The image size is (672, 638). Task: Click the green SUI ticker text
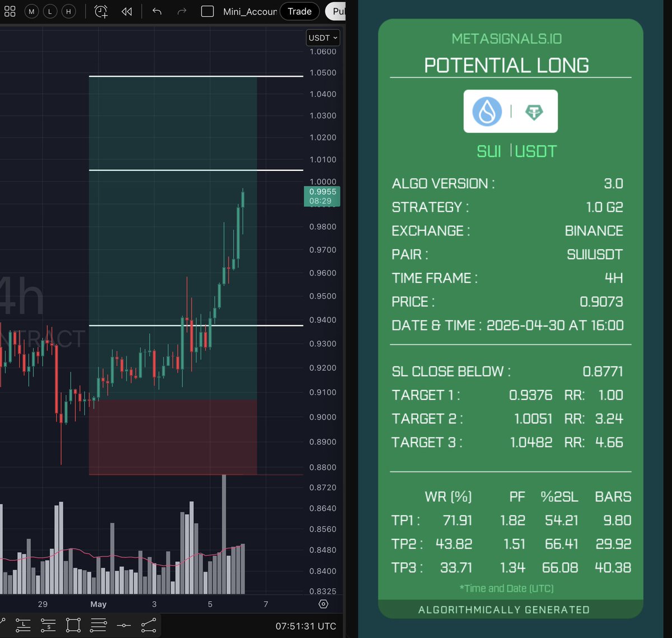[488, 151]
